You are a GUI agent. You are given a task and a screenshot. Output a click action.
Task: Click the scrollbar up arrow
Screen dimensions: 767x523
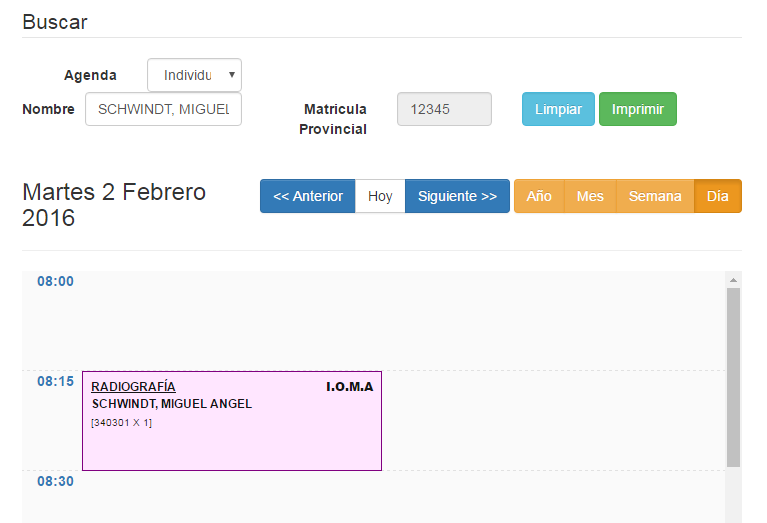(x=733, y=280)
